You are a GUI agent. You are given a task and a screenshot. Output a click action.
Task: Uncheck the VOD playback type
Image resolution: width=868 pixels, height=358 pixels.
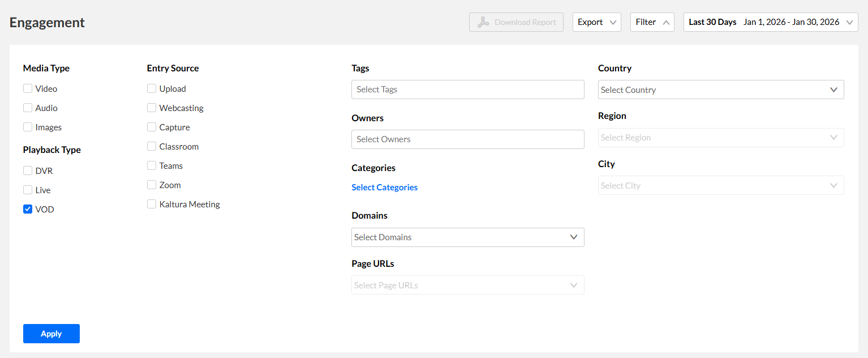pyautogui.click(x=28, y=209)
